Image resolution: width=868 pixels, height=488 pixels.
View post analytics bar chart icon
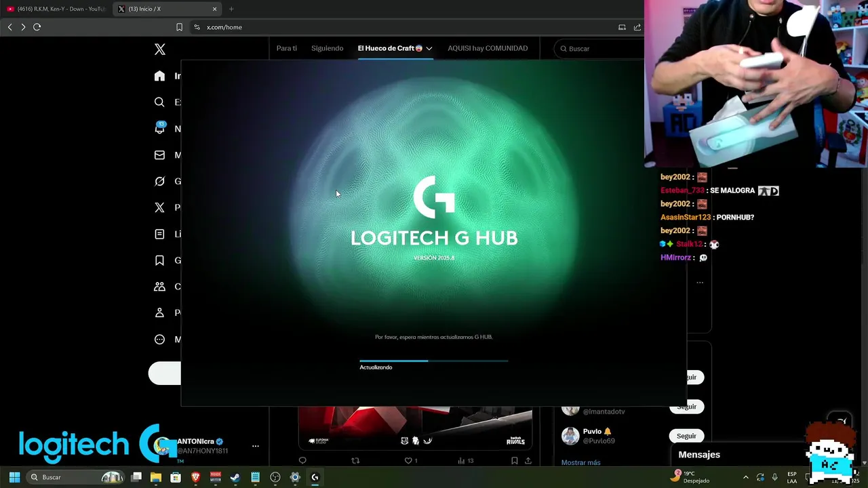[x=461, y=461]
